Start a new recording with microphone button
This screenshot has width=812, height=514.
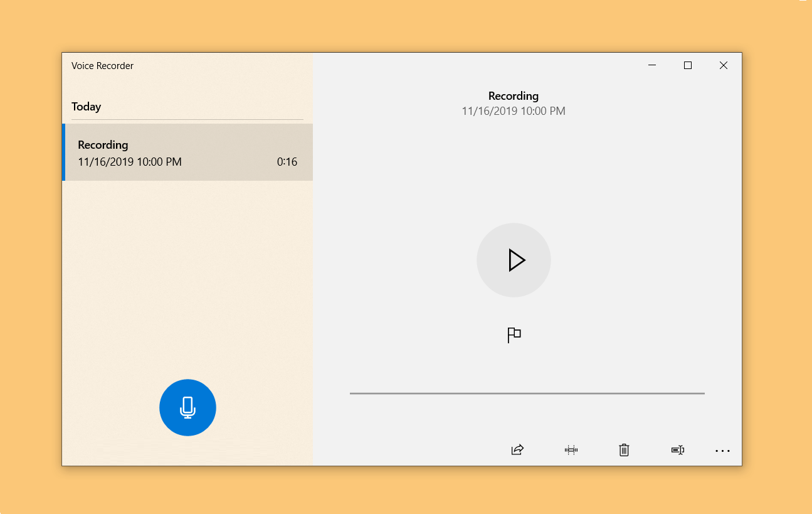tap(187, 407)
